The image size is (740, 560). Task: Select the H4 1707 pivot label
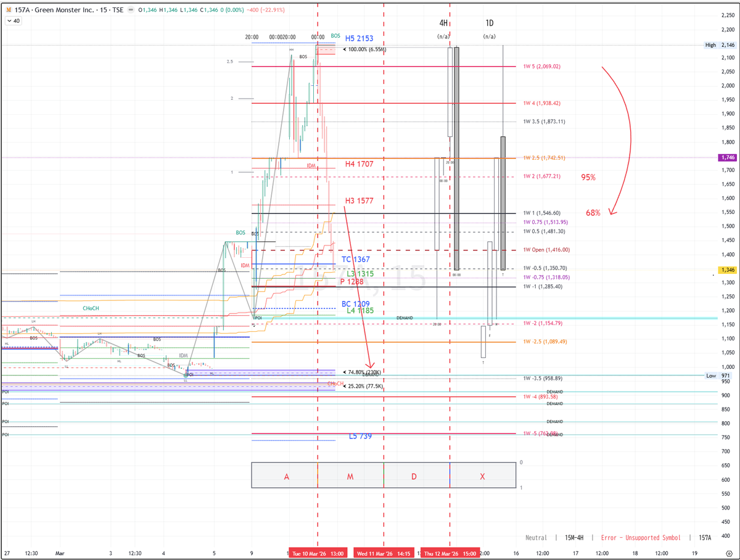coord(359,164)
